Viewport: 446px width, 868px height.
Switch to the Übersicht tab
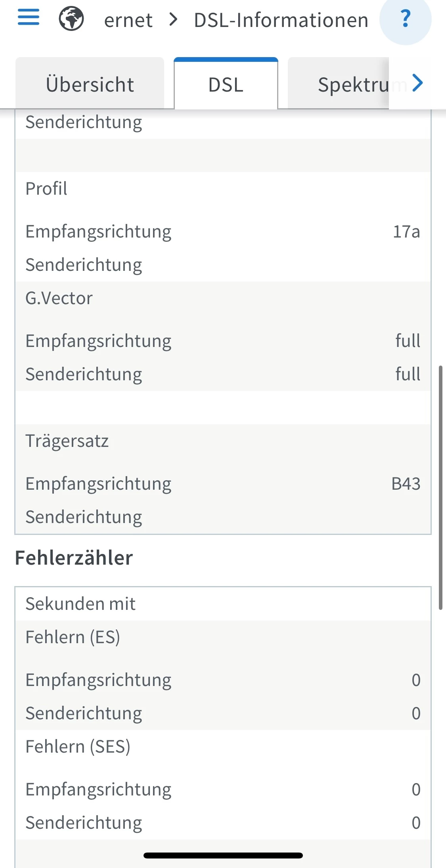90,84
